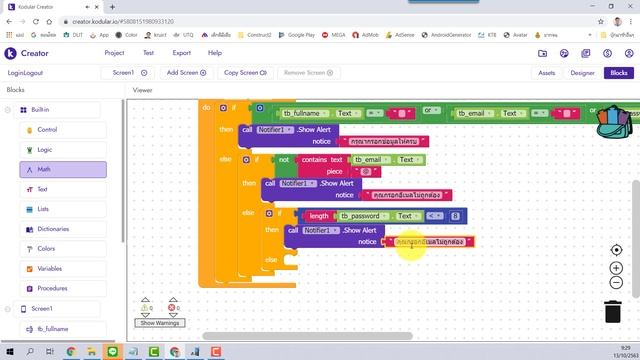Switch to the Designer view

tap(582, 73)
